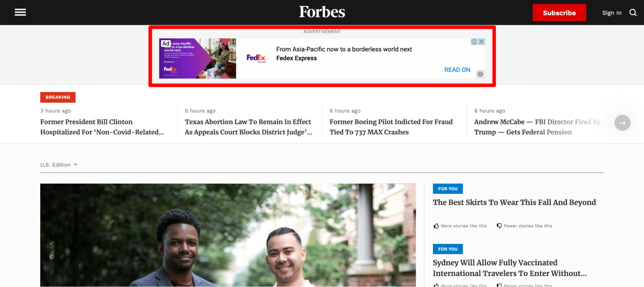Click the search magnifier icon
644x287 pixels.
tap(633, 13)
